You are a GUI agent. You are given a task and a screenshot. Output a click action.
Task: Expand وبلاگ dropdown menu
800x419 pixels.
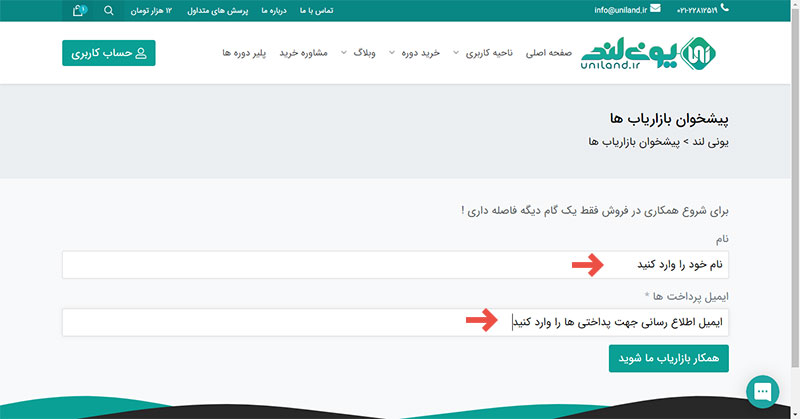click(358, 53)
